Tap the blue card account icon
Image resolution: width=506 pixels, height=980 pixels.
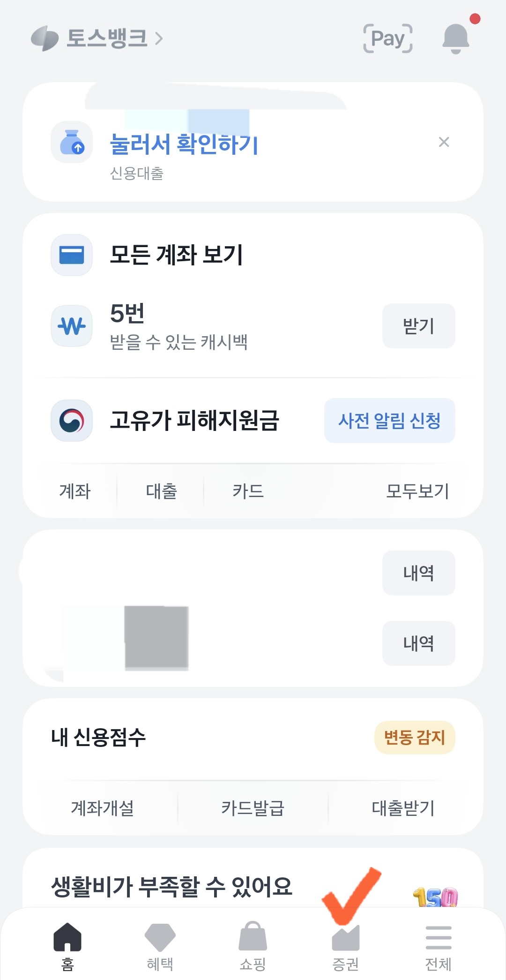click(72, 255)
